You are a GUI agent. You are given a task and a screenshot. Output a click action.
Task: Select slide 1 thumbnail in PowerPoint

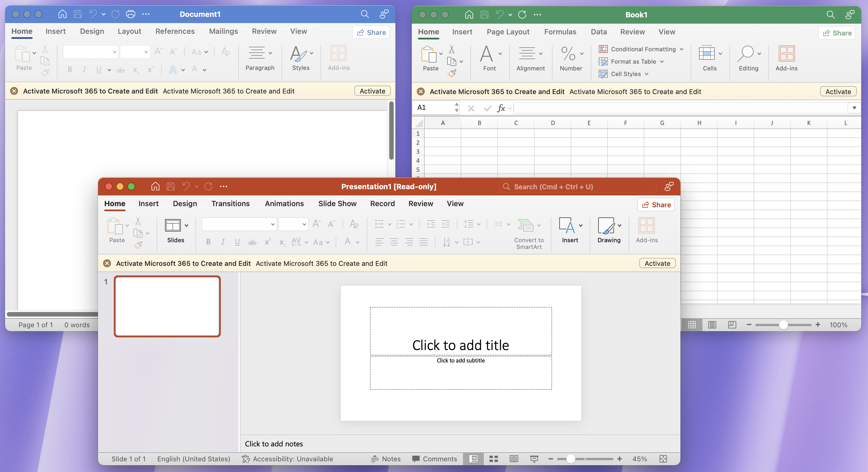point(167,306)
